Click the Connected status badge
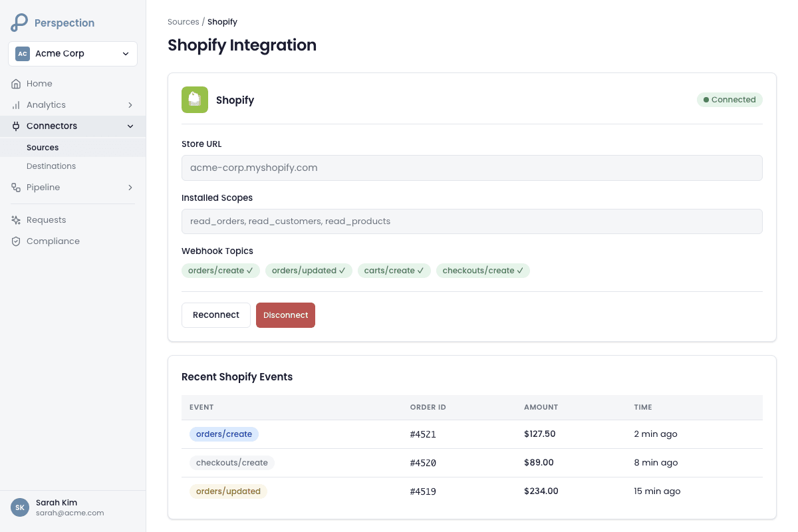 click(730, 100)
